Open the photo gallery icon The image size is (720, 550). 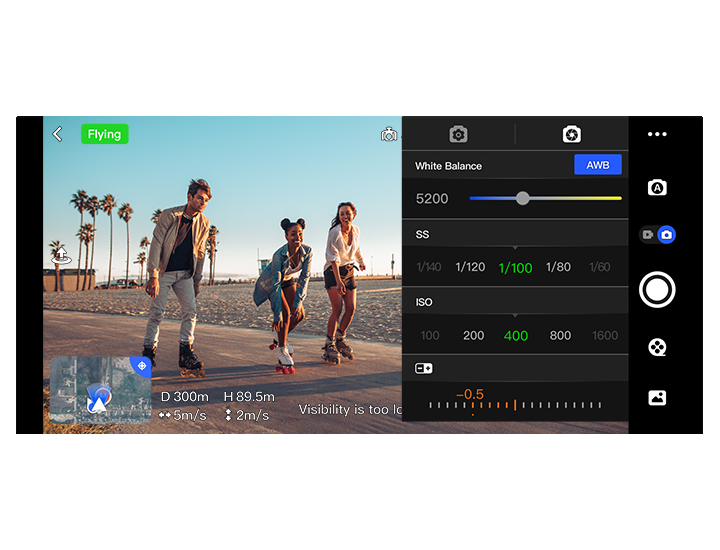point(656,397)
